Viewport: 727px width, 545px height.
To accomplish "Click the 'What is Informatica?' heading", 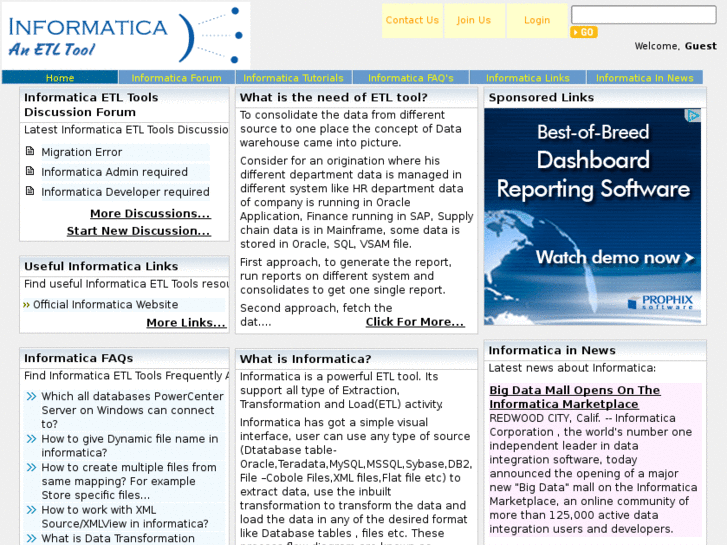I will click(306, 359).
